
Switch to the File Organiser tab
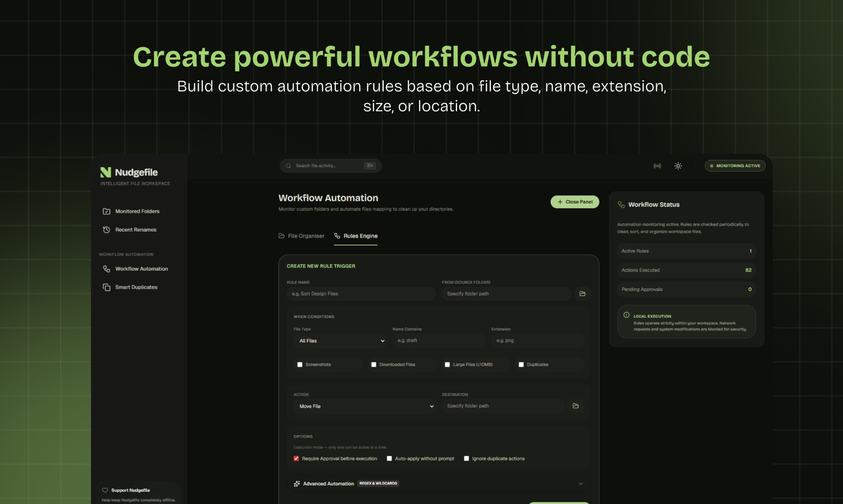pos(302,236)
